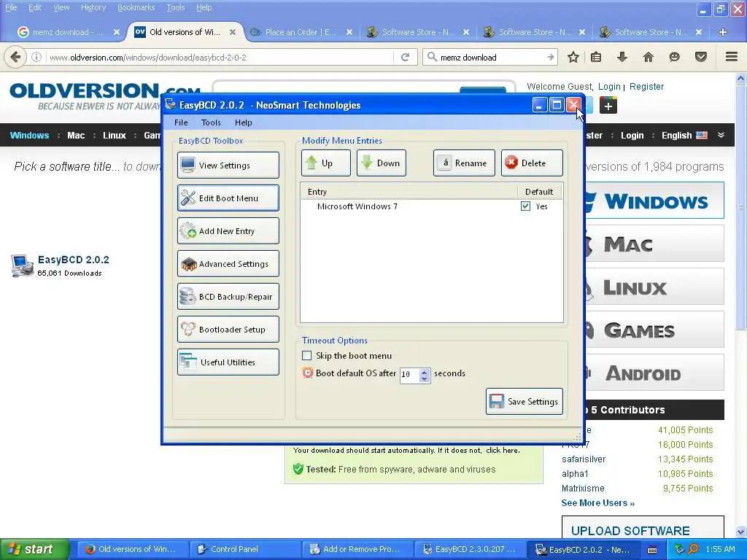Image resolution: width=747 pixels, height=560 pixels.
Task: Delete the selected boot entry
Action: [x=532, y=163]
